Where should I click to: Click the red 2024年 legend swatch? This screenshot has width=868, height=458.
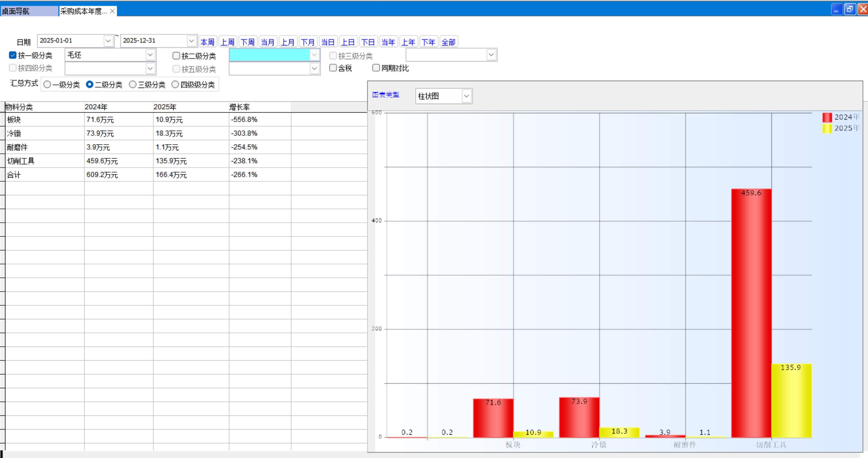[827, 117]
